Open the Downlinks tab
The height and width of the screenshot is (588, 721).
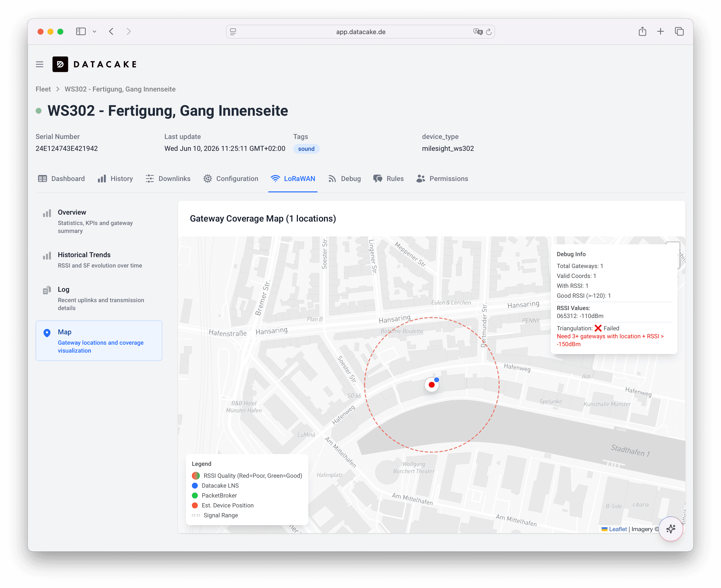pyautogui.click(x=168, y=179)
